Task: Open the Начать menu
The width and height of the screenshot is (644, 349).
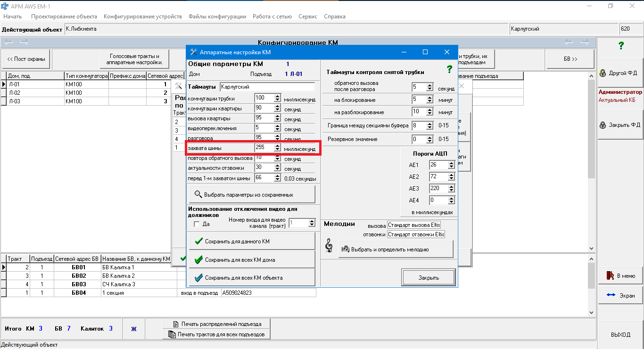Action: [x=13, y=17]
